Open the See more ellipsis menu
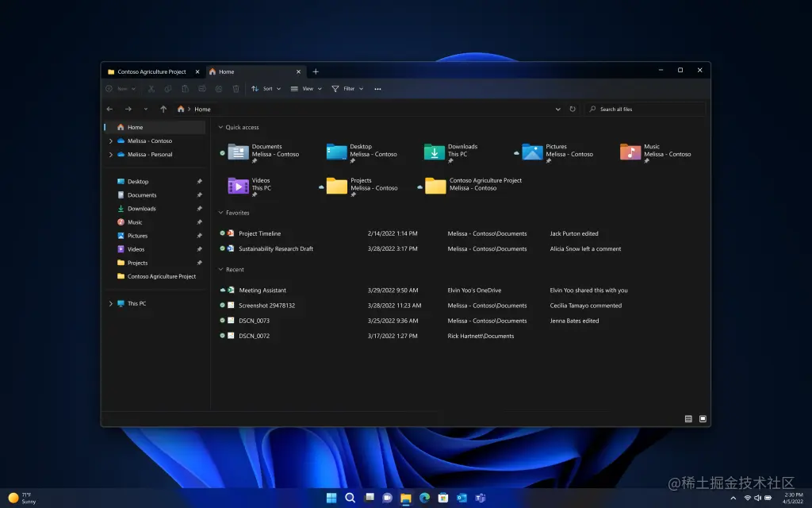The width and height of the screenshot is (812, 508). (x=377, y=89)
